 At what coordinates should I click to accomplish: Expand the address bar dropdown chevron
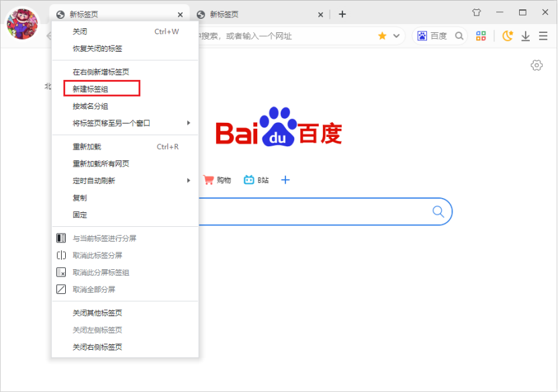point(396,36)
